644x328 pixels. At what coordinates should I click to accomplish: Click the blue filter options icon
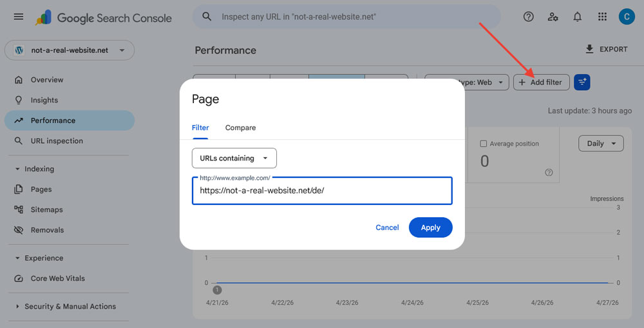pos(582,82)
